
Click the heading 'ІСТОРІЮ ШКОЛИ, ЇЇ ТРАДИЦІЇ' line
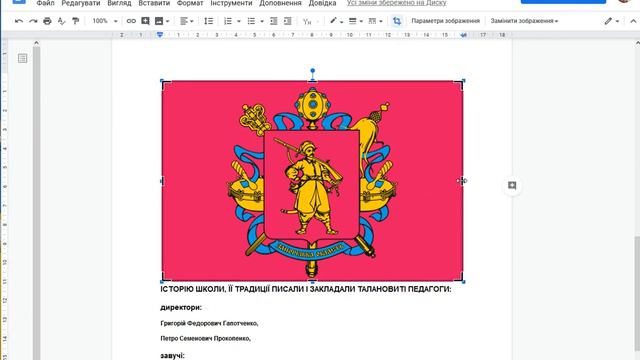click(306, 289)
